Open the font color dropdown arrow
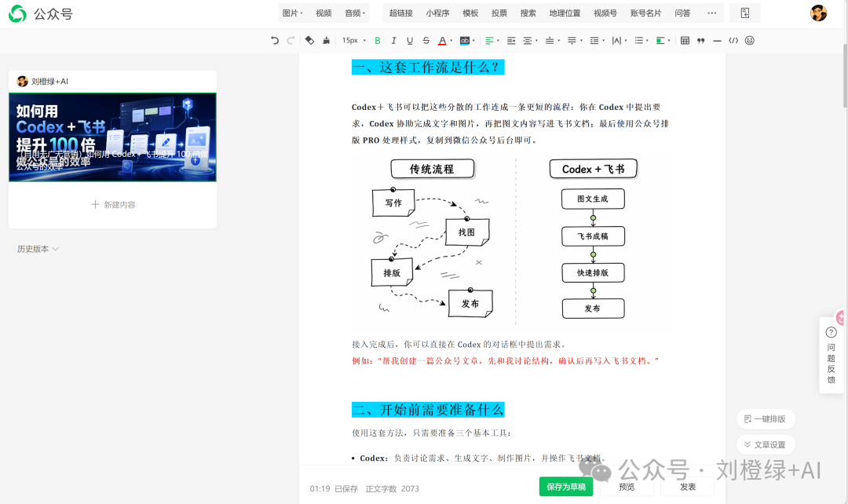This screenshot has height=504, width=848. coord(451,41)
